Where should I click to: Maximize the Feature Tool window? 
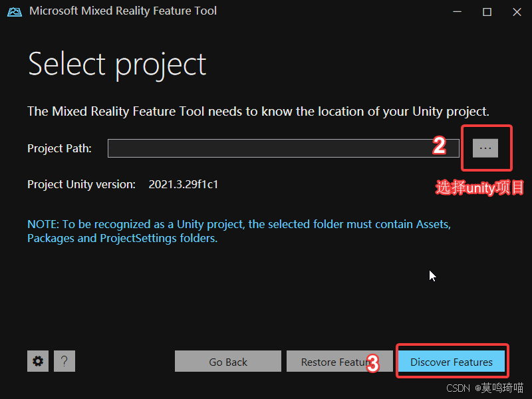click(487, 12)
